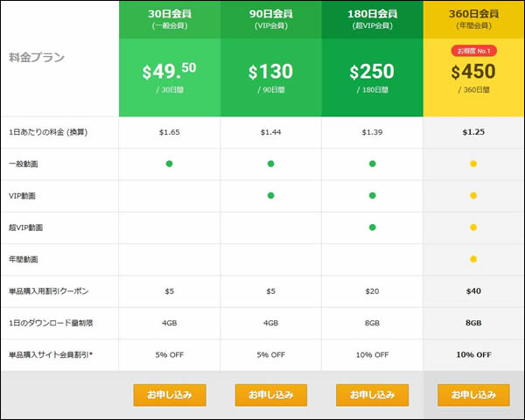Click the yellow dot in the 年間動画 row

(473, 259)
